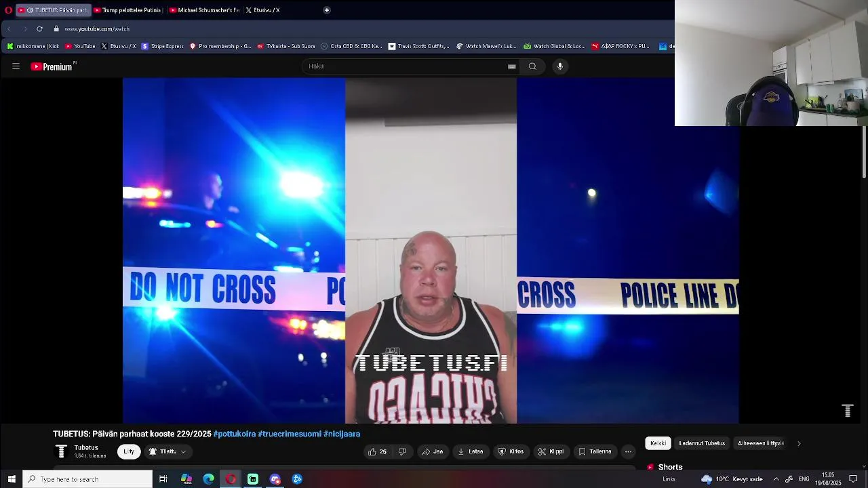
Task: Open weather widget showing 10°C Kevyt sade
Action: click(x=732, y=479)
